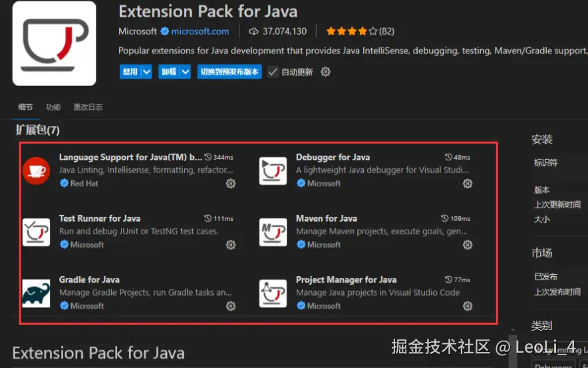
Task: Click the Debugger for Java icon
Action: [273, 171]
